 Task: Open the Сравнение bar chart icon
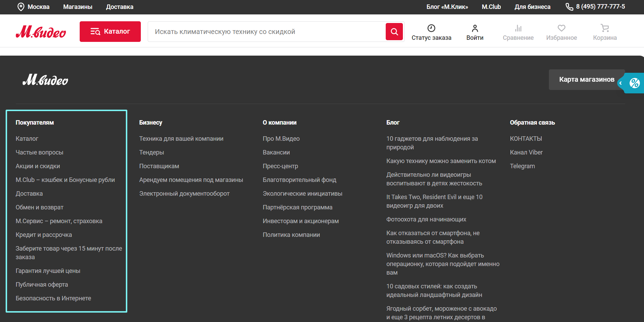tap(518, 28)
